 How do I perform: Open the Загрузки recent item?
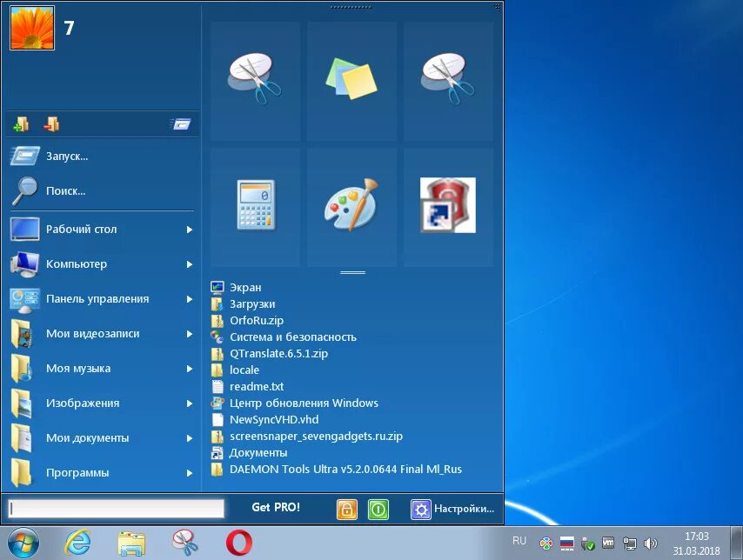coord(243,304)
